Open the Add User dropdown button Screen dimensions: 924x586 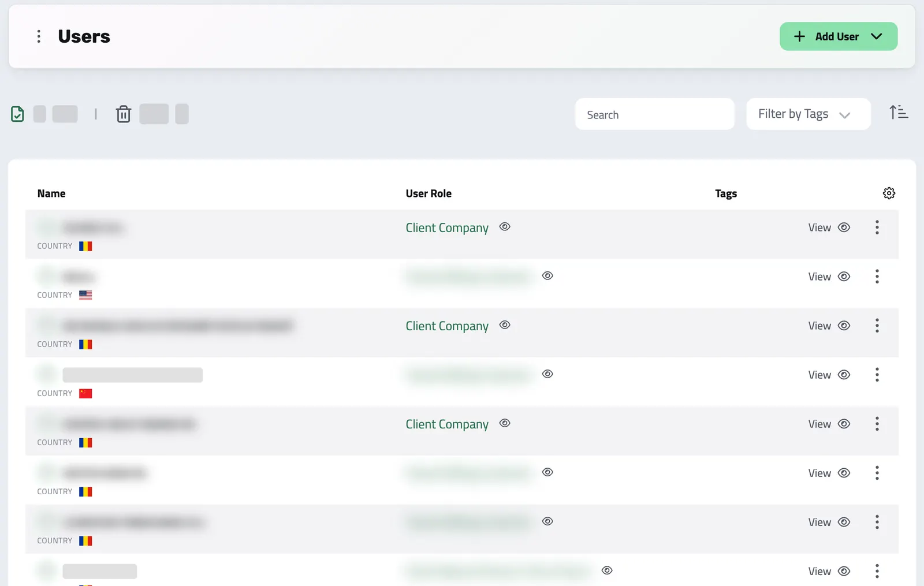click(x=839, y=36)
